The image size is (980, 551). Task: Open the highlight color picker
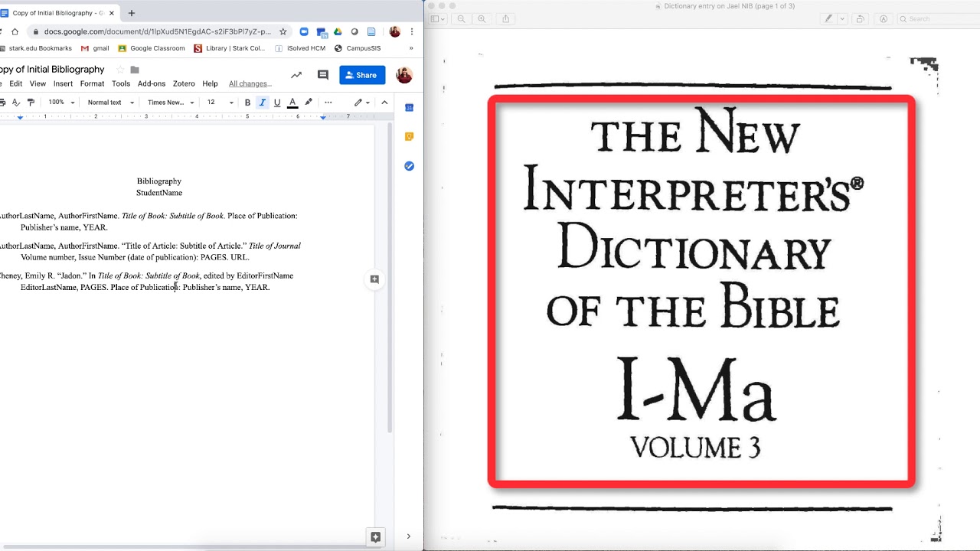coord(309,103)
